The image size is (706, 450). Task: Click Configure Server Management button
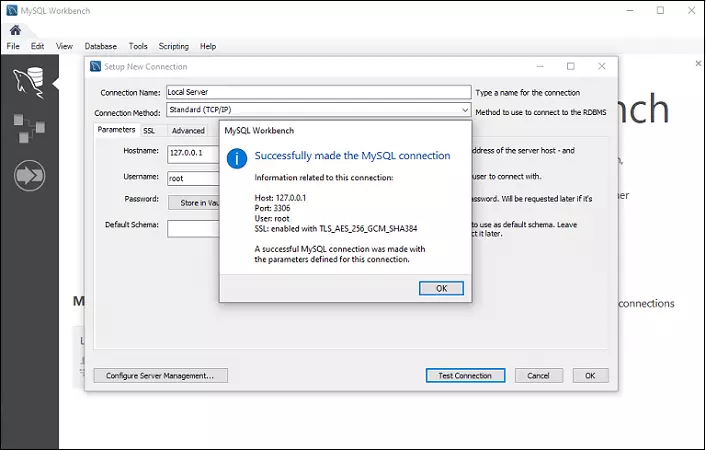pyautogui.click(x=160, y=375)
